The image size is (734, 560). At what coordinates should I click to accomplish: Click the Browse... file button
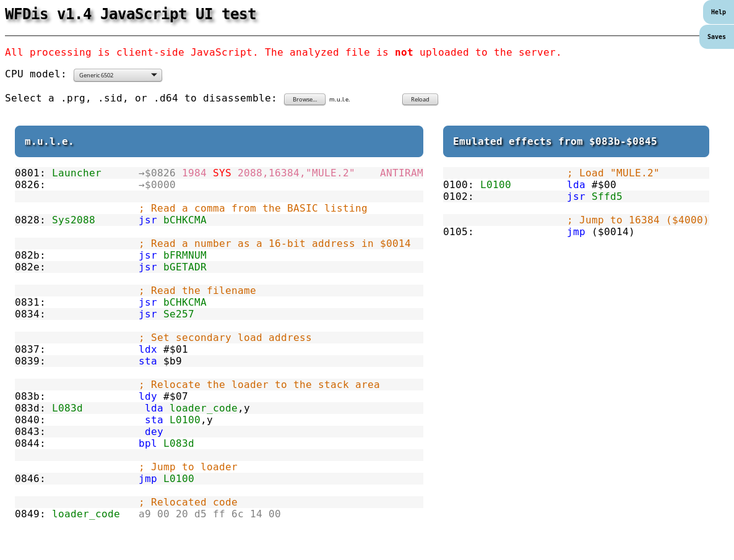coord(304,100)
